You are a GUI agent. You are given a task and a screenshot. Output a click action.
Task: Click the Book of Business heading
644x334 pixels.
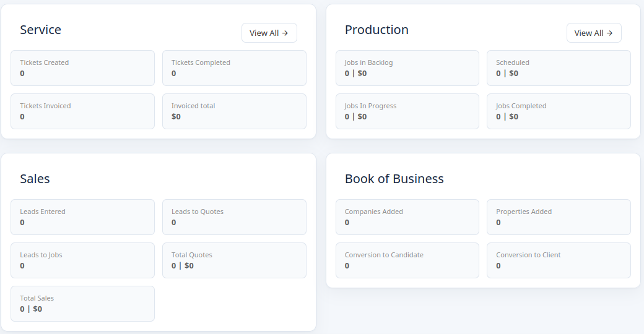[x=394, y=179]
